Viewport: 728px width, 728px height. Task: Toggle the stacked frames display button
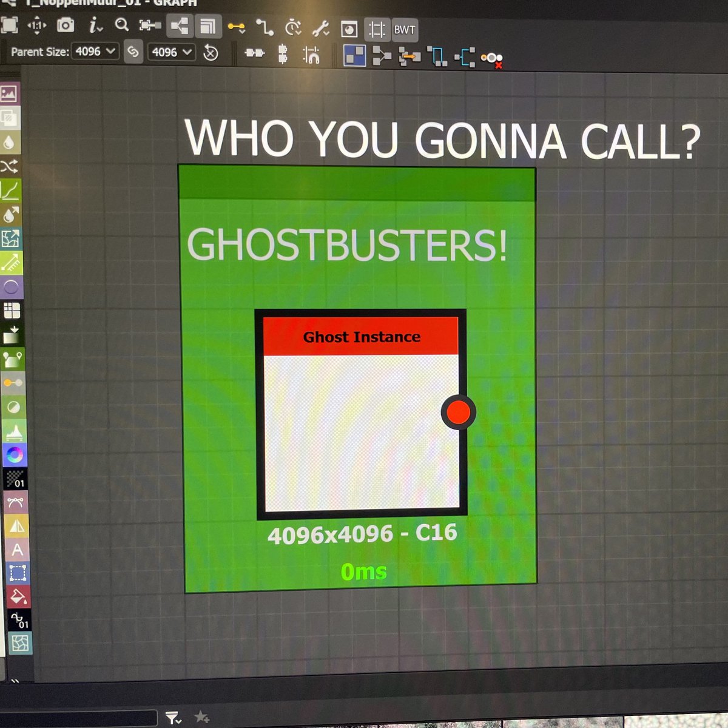208,27
